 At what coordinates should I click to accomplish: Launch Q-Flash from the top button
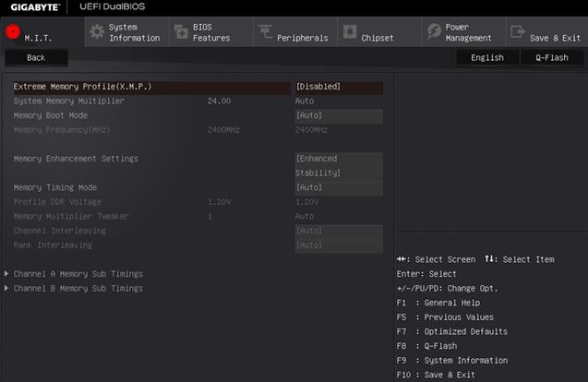point(552,58)
